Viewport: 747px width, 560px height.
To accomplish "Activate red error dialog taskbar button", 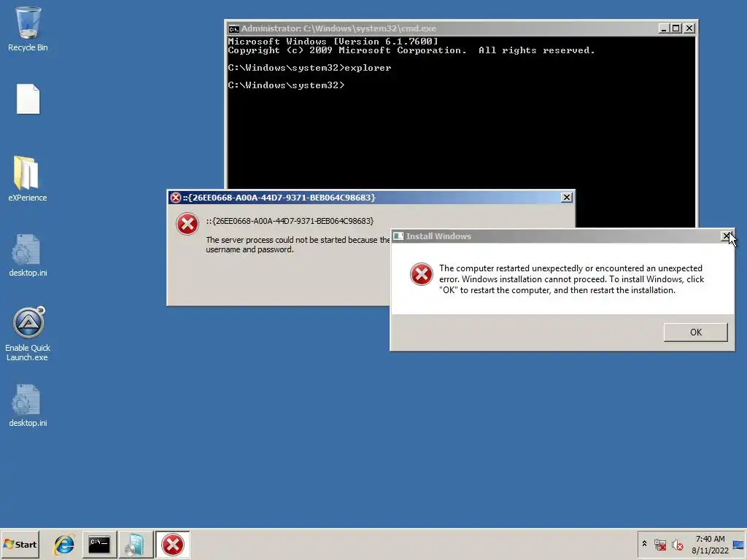I will click(172, 544).
